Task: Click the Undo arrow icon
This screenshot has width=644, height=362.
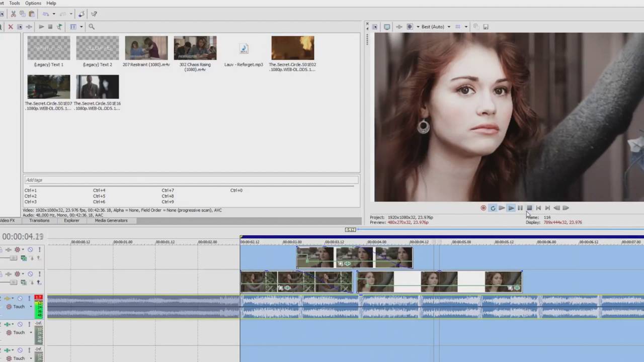Action: tap(45, 14)
